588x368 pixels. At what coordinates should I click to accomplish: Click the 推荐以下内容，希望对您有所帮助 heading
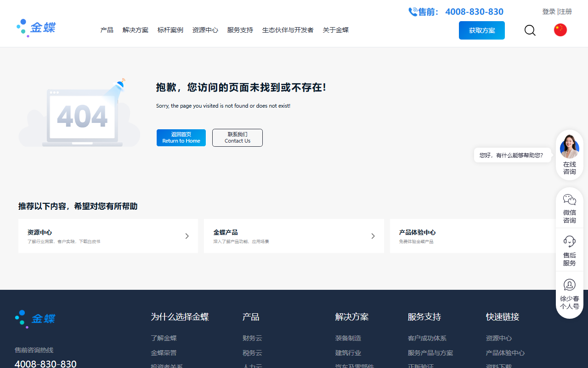(x=78, y=206)
